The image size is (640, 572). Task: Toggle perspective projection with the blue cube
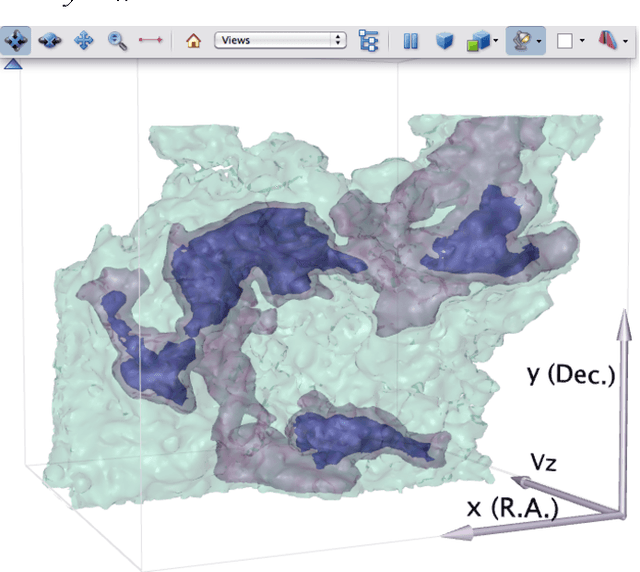pyautogui.click(x=444, y=41)
